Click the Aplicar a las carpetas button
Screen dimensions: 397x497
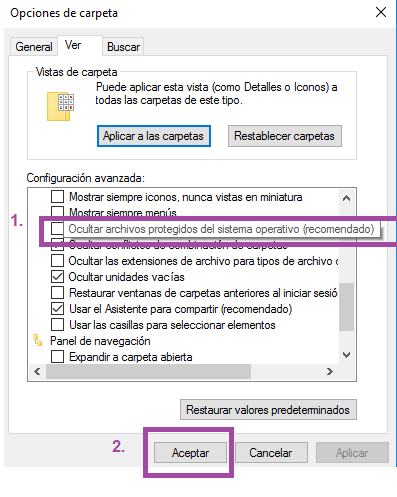[154, 136]
